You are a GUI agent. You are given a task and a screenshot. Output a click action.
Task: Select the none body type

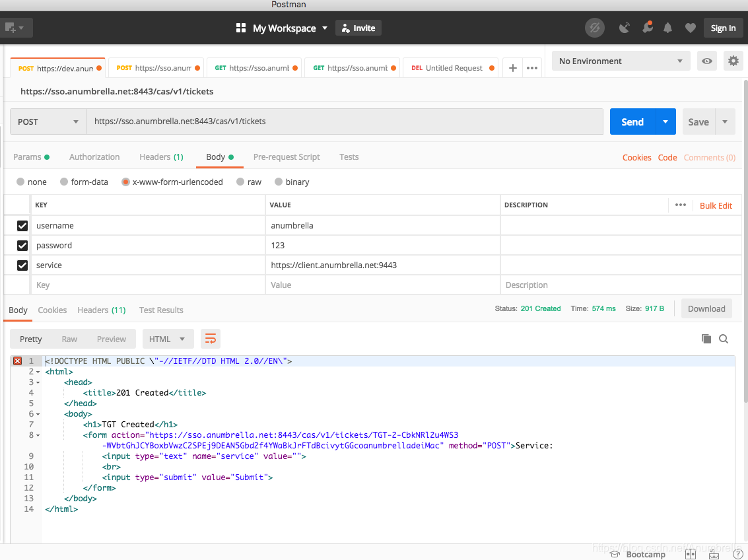pyautogui.click(x=20, y=182)
